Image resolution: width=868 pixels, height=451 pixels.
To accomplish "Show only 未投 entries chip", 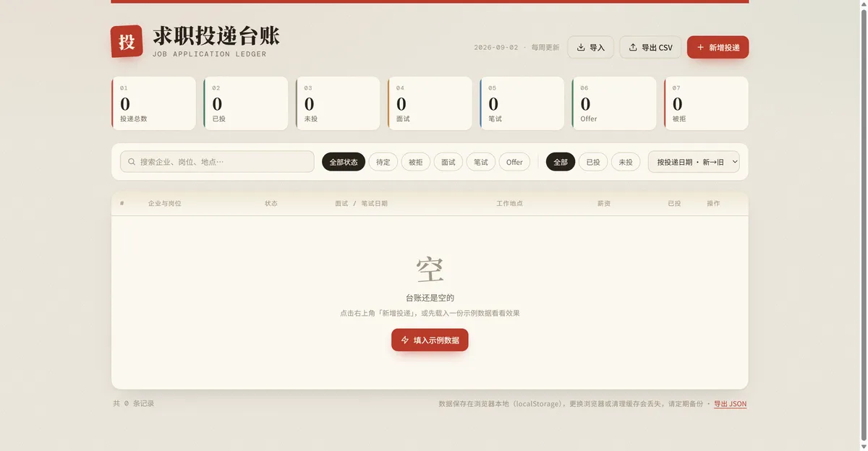I will (626, 162).
